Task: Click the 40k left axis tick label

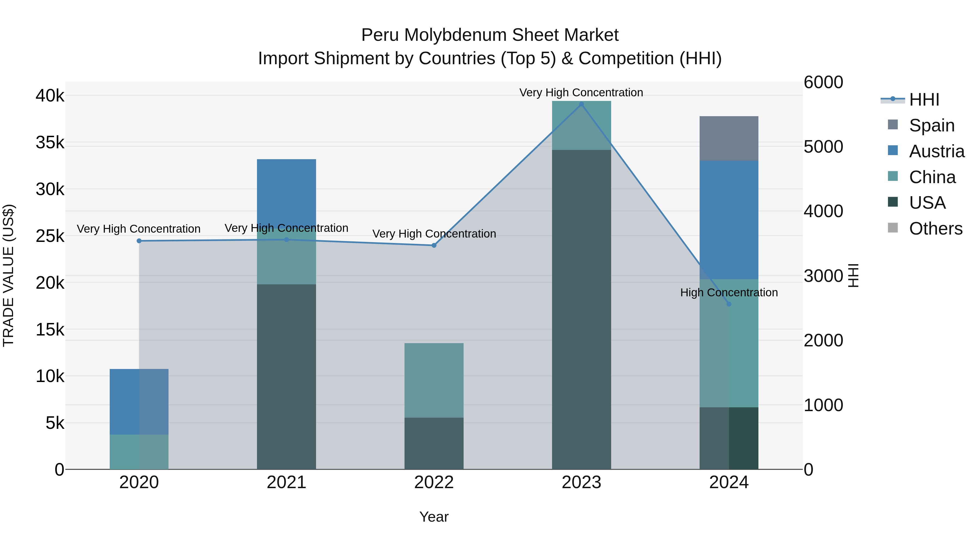Action: (x=50, y=96)
